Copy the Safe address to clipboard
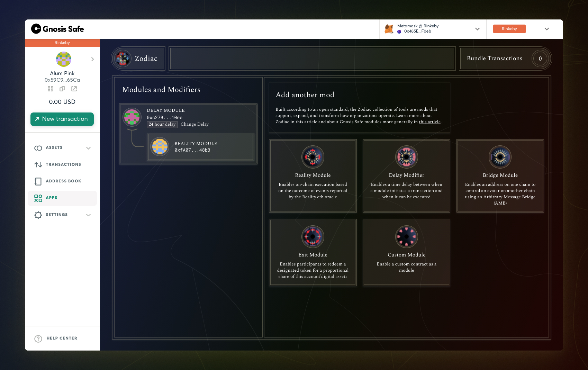Image resolution: width=588 pixels, height=370 pixels. (x=62, y=89)
